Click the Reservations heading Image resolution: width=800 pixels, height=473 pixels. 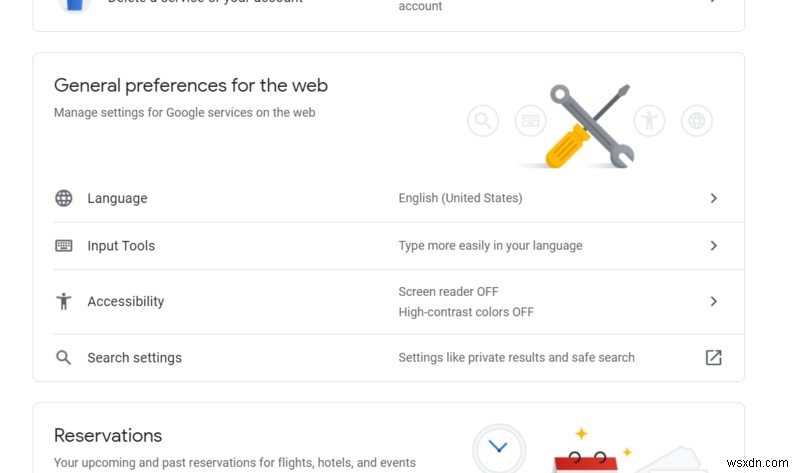coord(108,435)
